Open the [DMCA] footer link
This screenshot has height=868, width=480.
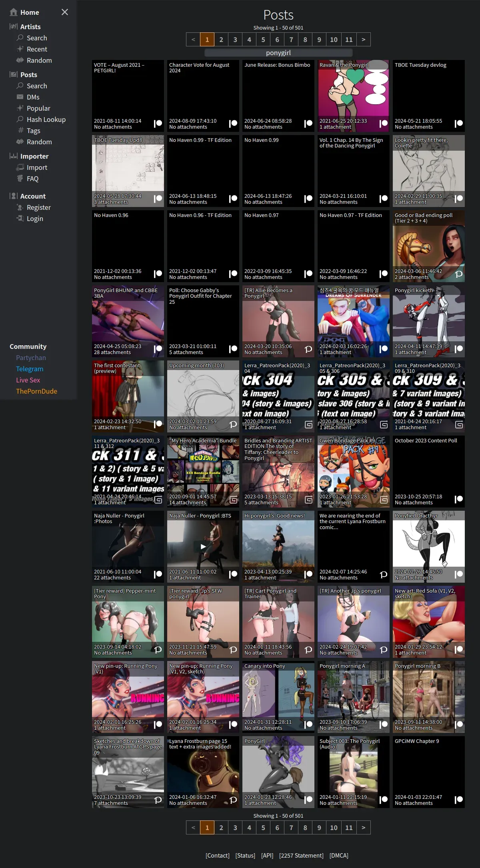(339, 856)
